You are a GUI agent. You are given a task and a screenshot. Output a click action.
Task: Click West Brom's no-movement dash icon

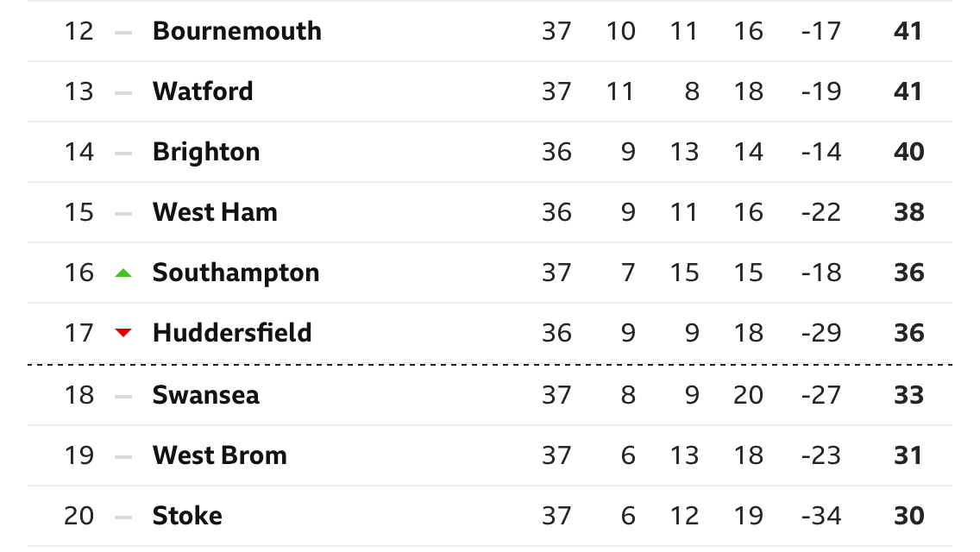click(123, 457)
